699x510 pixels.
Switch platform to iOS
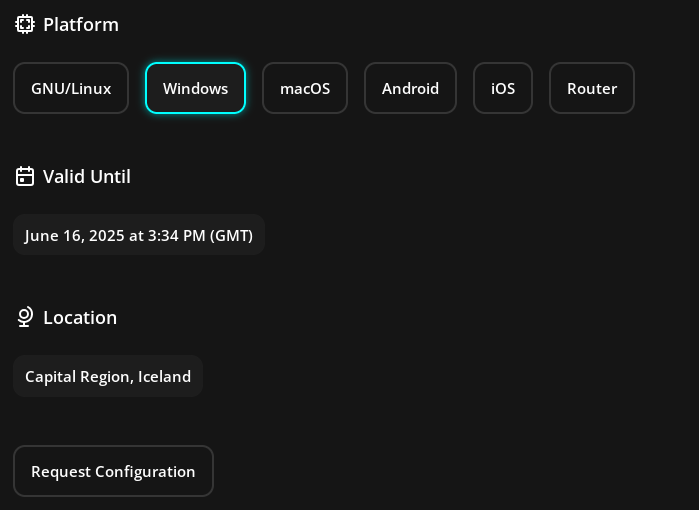coord(503,88)
